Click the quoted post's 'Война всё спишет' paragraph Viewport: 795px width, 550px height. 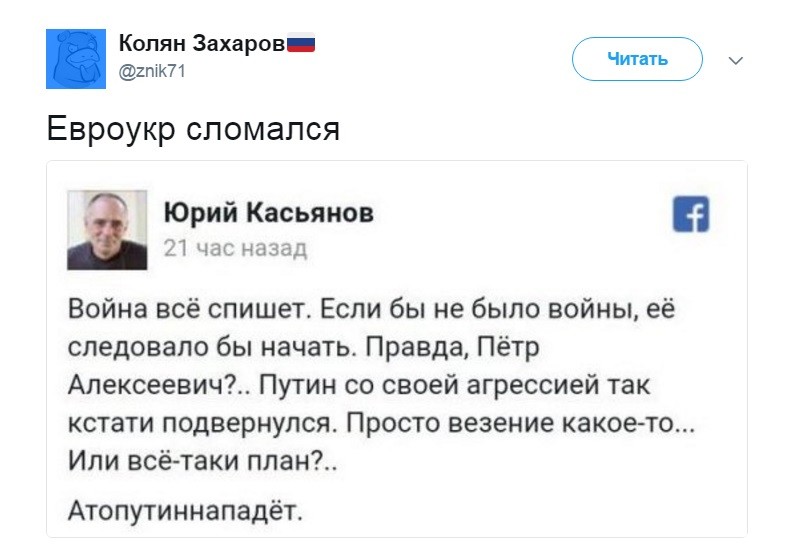(x=381, y=384)
